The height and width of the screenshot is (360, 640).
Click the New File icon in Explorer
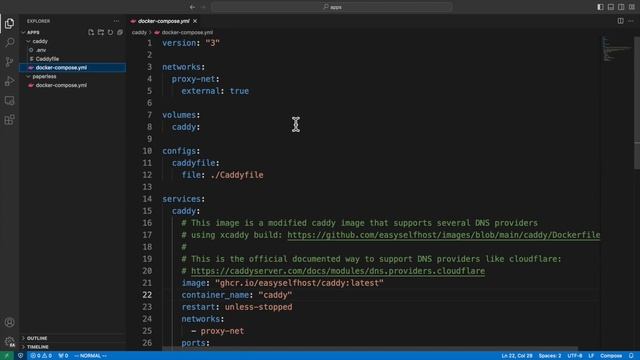91,32
